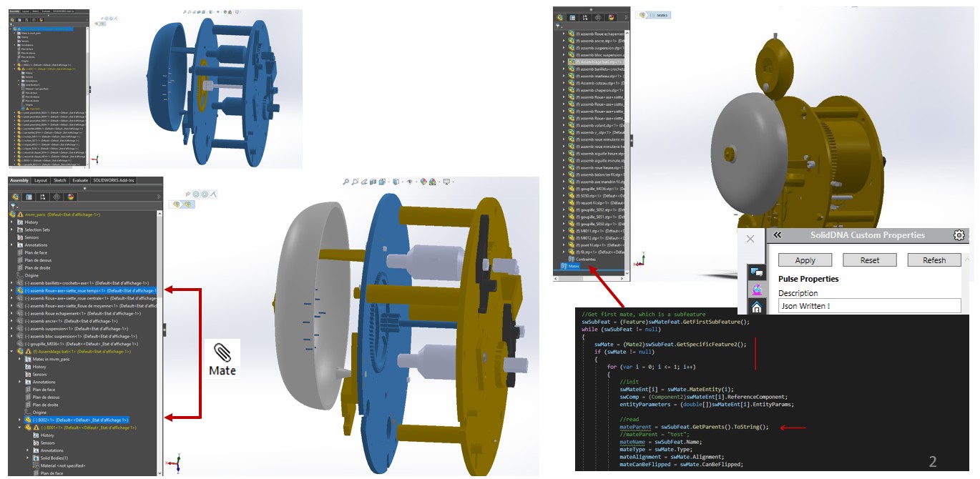Switch to the PropertyManager panel icon
This screenshot has height=479, width=980.
point(29,197)
